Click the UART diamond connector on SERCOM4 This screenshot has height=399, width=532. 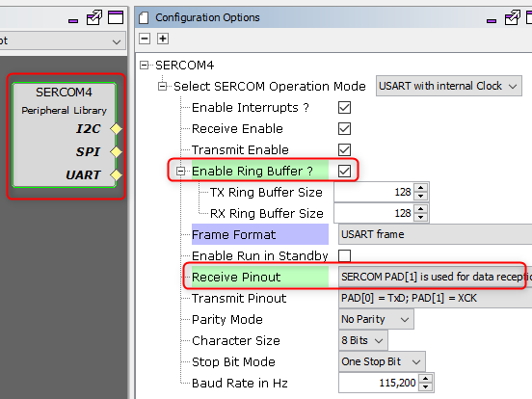coord(116,175)
